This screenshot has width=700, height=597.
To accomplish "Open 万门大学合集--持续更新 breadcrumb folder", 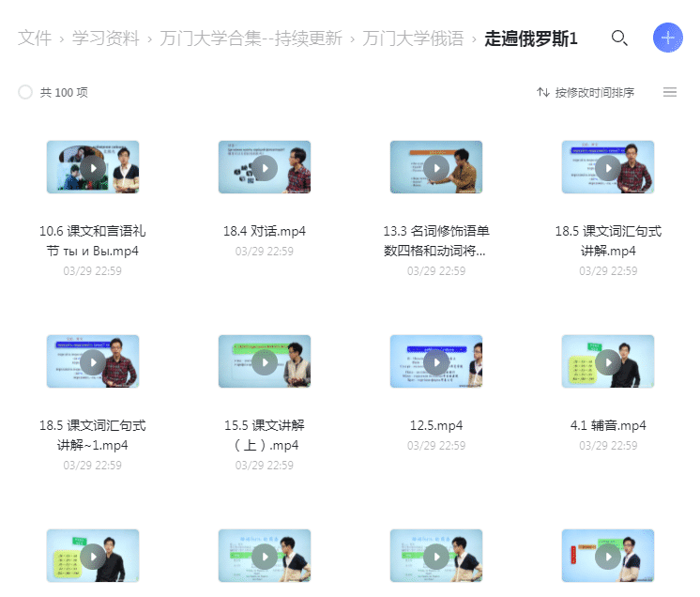I will [251, 38].
